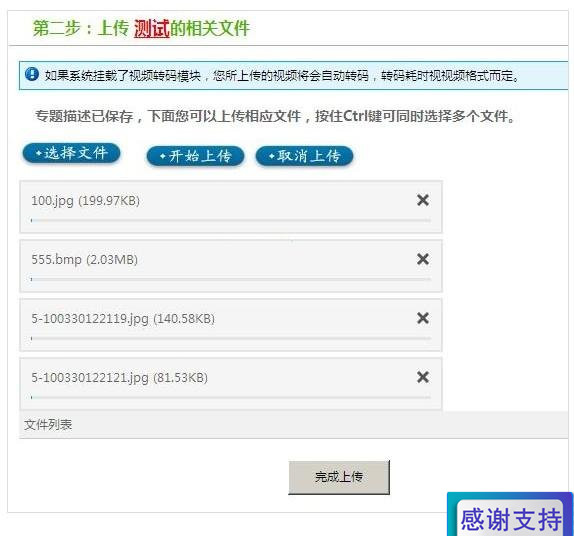The height and width of the screenshot is (536, 574).
Task: Cancel upload via 取消上传 button
Action: coord(304,156)
